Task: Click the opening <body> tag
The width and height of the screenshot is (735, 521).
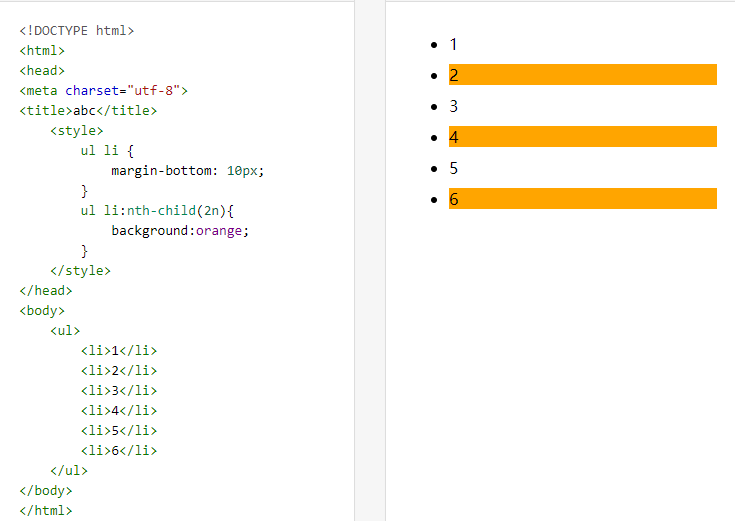Action: [x=42, y=311]
